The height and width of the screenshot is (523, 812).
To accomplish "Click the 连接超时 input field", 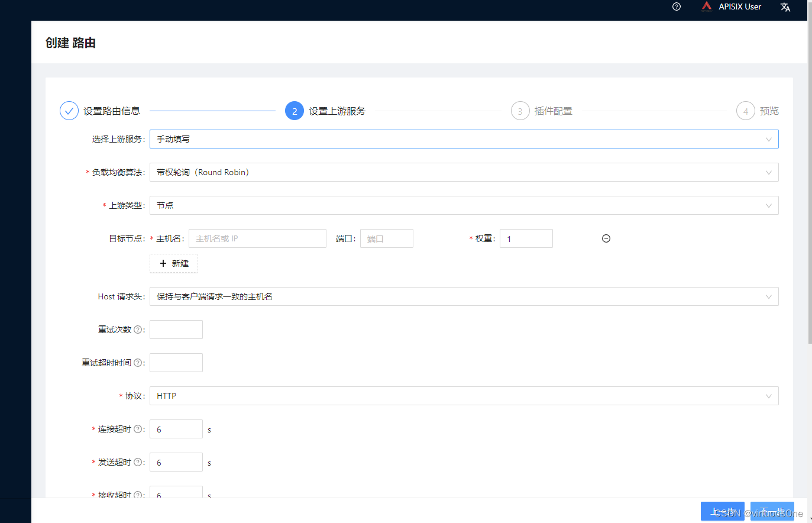I will click(176, 429).
